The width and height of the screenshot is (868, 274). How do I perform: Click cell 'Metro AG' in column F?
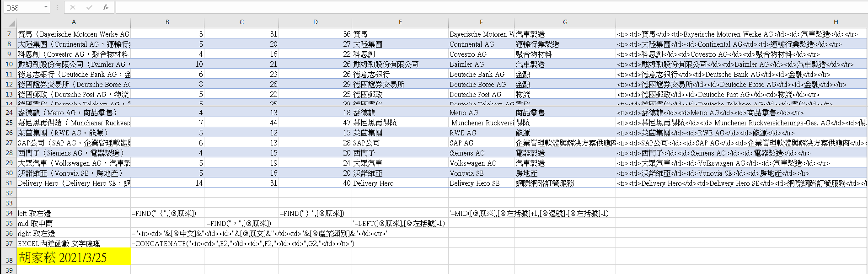coord(481,113)
